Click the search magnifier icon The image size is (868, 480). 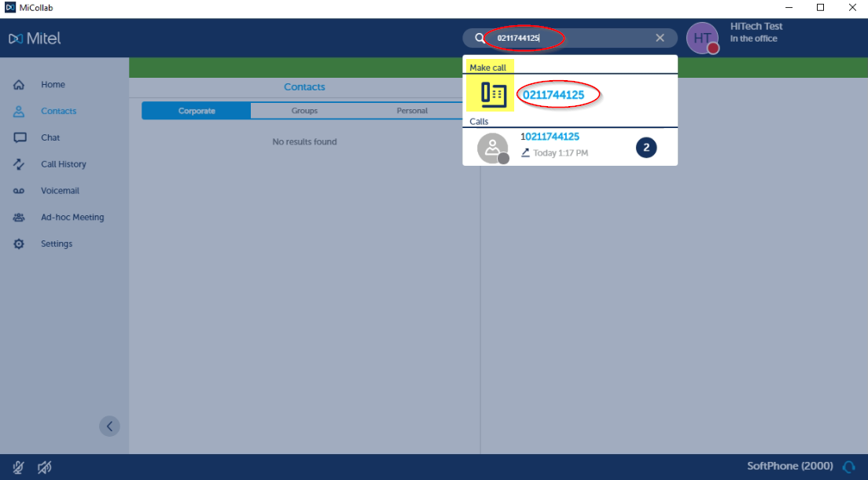[x=480, y=38]
